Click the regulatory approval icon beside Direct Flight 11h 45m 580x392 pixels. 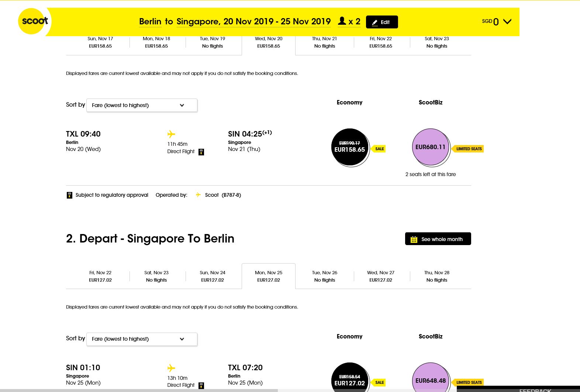coord(201,152)
